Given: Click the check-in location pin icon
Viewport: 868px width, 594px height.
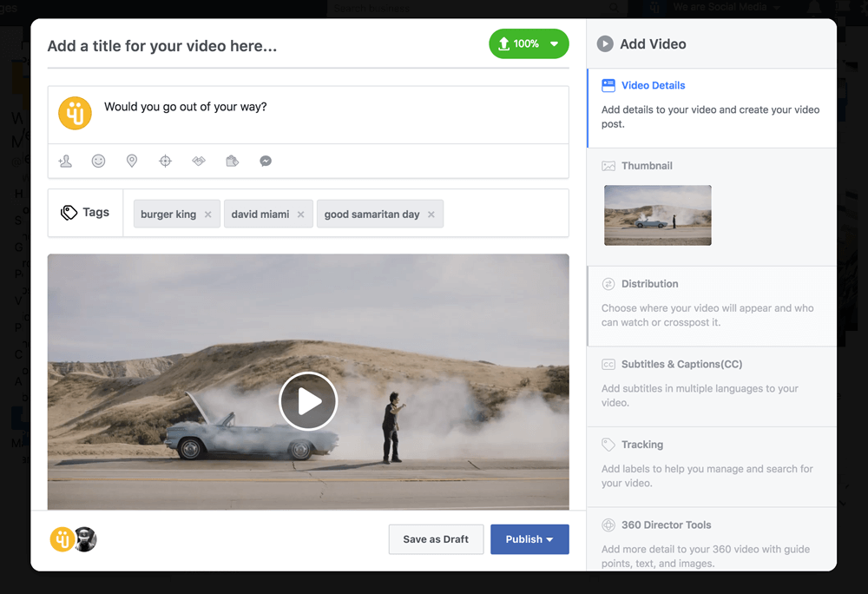Looking at the screenshot, I should point(132,161).
